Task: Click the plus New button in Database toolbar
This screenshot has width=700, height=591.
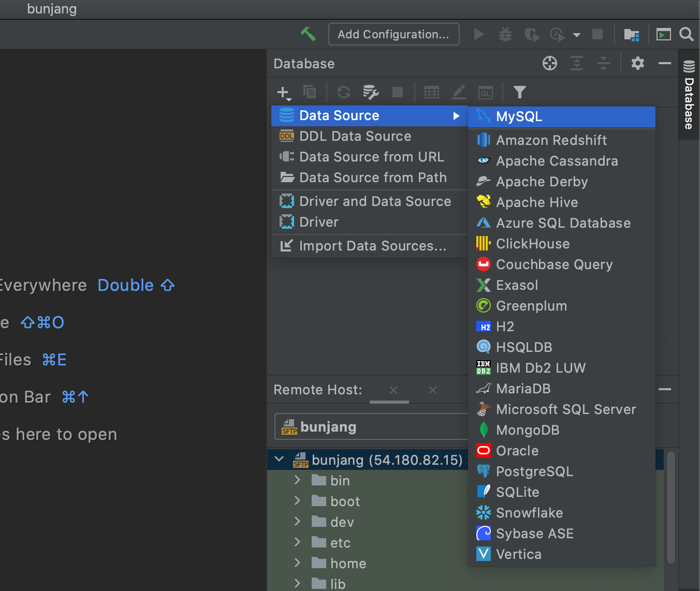Action: coord(284,93)
